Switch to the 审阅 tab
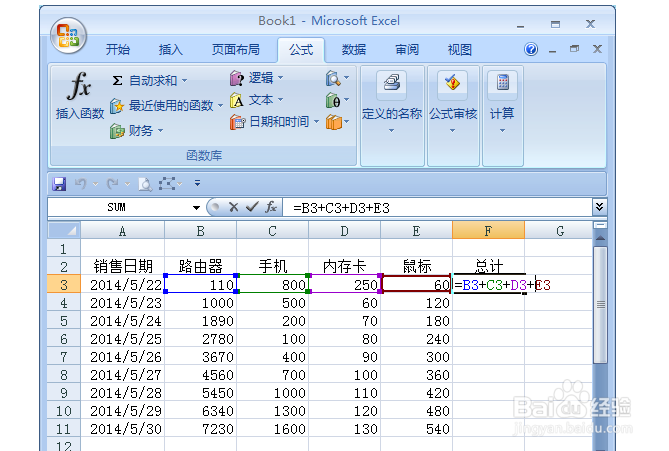 [x=407, y=49]
